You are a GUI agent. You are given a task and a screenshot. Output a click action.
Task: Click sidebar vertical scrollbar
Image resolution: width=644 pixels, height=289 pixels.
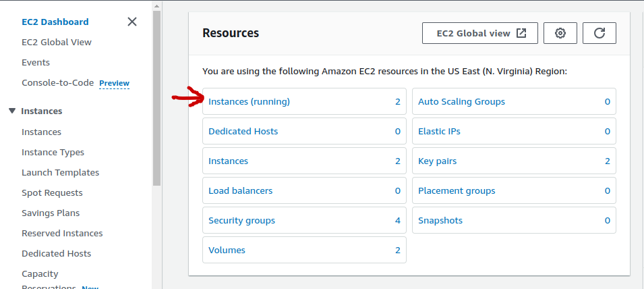[x=156, y=98]
